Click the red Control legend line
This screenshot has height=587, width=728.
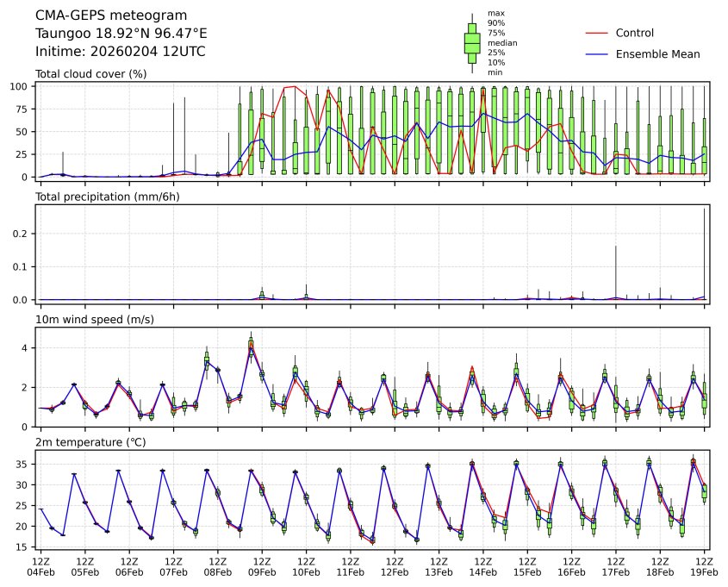pos(597,34)
